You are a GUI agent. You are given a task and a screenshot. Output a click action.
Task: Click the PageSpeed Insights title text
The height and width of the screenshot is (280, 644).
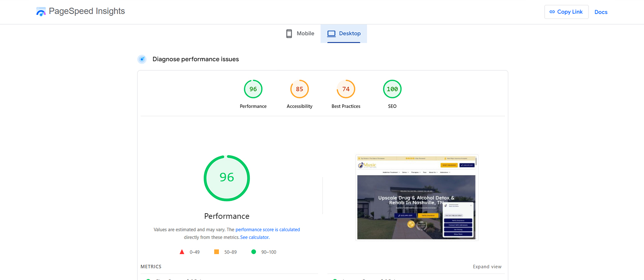click(87, 11)
